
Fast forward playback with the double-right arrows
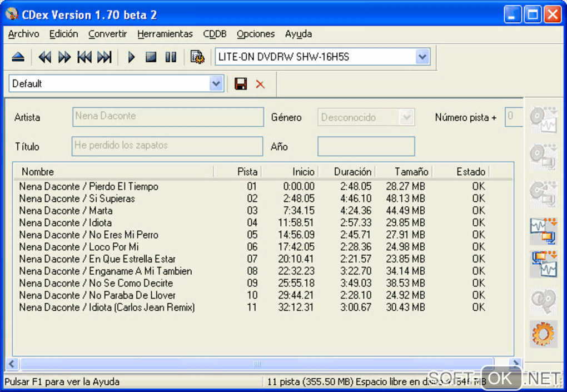(64, 57)
